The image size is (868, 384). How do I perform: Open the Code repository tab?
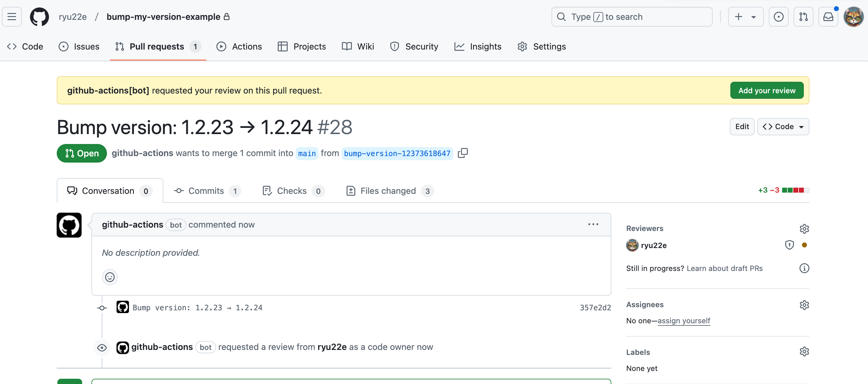[x=25, y=46]
